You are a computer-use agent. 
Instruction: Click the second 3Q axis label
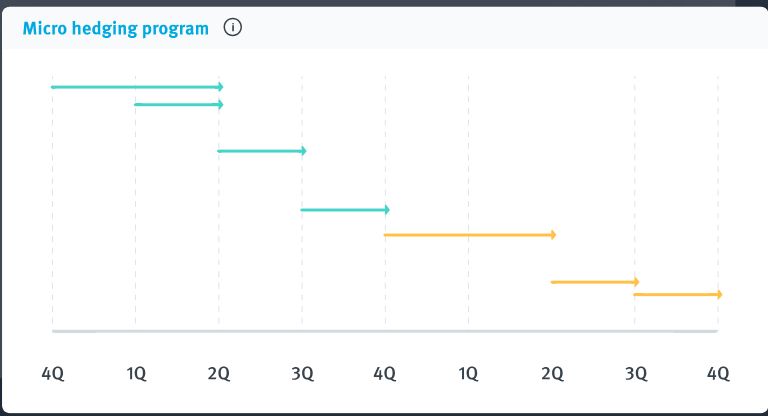[x=635, y=374]
